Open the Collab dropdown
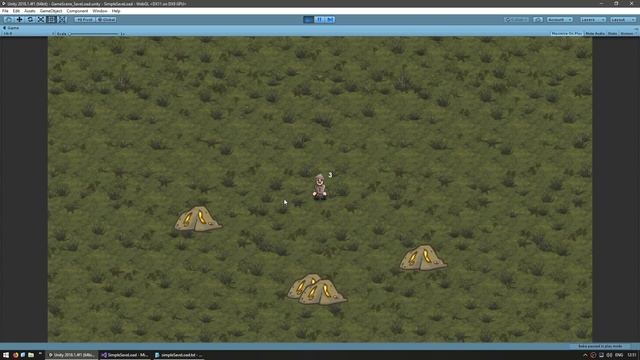This screenshot has width=640, height=360. (x=517, y=20)
